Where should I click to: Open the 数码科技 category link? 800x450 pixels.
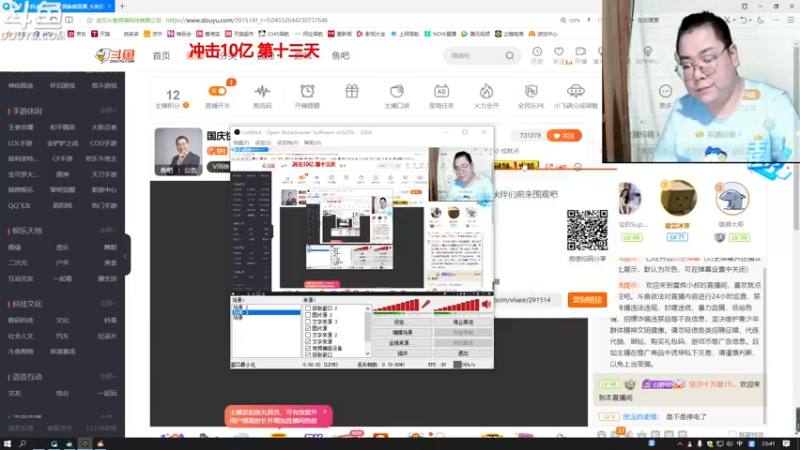click(20, 320)
